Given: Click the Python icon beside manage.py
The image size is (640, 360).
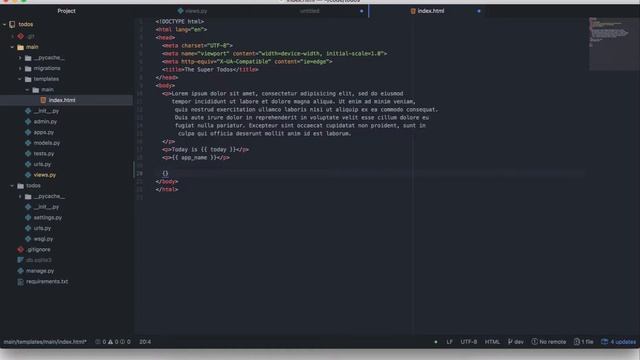Looking at the screenshot, I should tap(20, 271).
